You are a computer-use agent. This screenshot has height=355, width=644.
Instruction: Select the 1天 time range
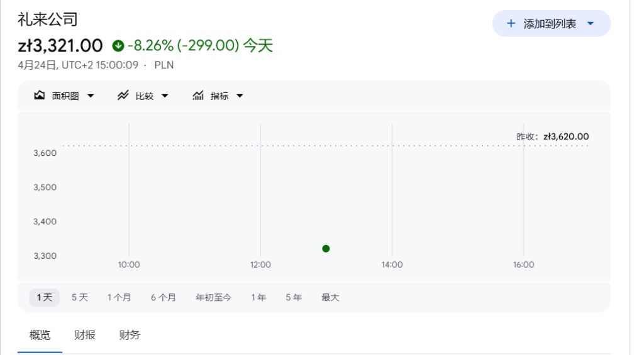click(x=45, y=297)
